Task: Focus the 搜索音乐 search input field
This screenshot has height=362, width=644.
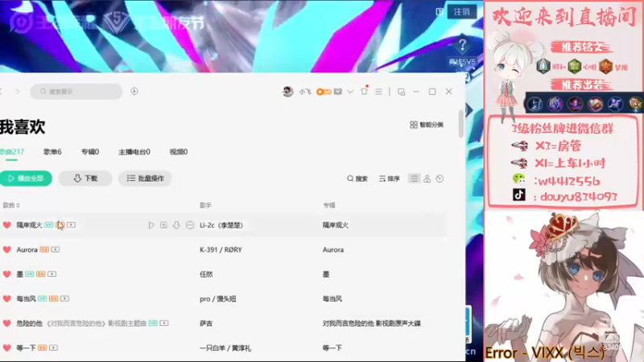Action: [x=76, y=91]
